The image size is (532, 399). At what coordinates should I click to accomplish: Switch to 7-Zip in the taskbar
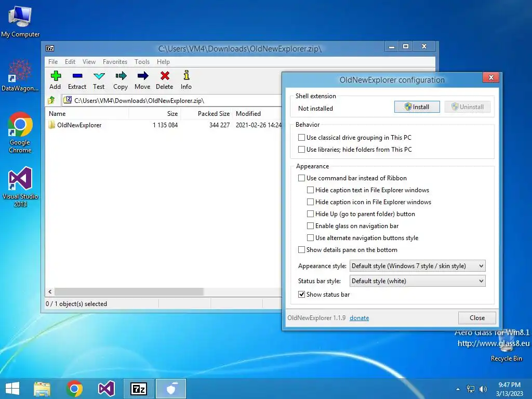139,389
